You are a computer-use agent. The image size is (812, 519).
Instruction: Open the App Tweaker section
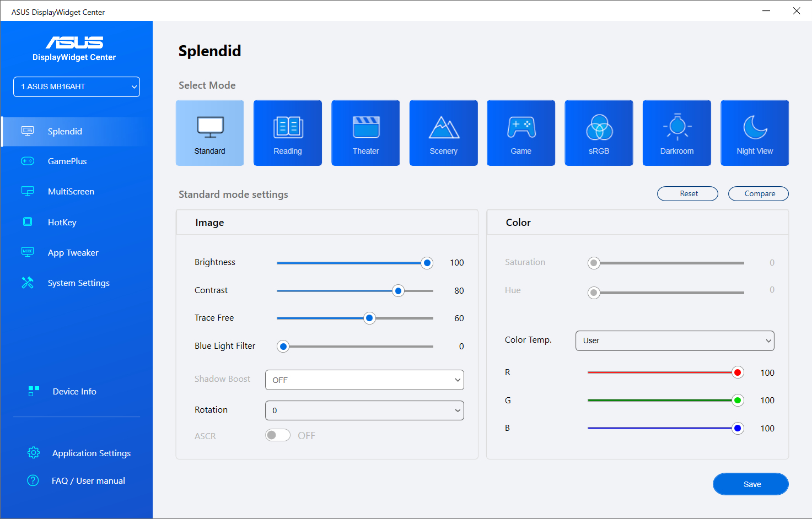point(73,252)
